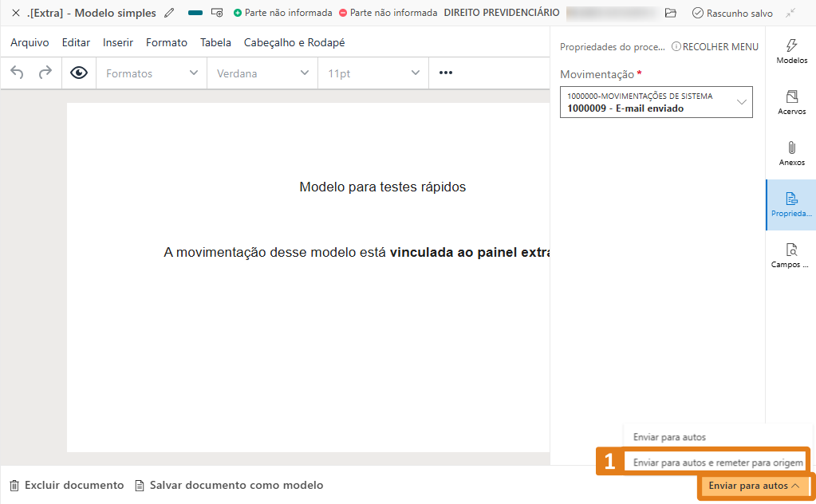Click the pencil icon to rename document
Viewport: 816px width, 504px height.
[x=169, y=14]
